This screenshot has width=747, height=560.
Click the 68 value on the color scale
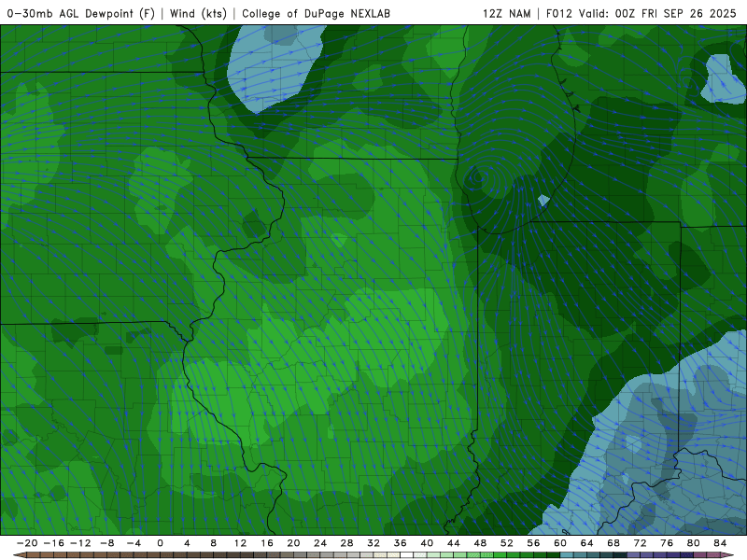(x=613, y=543)
